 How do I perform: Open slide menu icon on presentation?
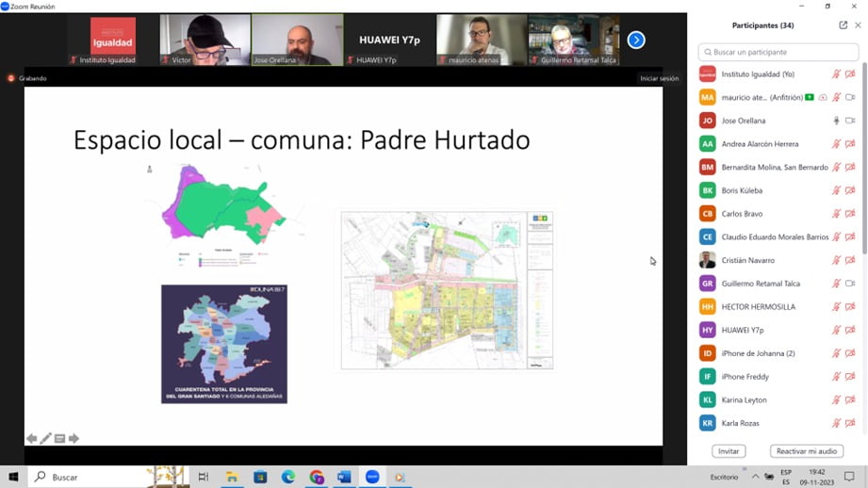pos(59,439)
